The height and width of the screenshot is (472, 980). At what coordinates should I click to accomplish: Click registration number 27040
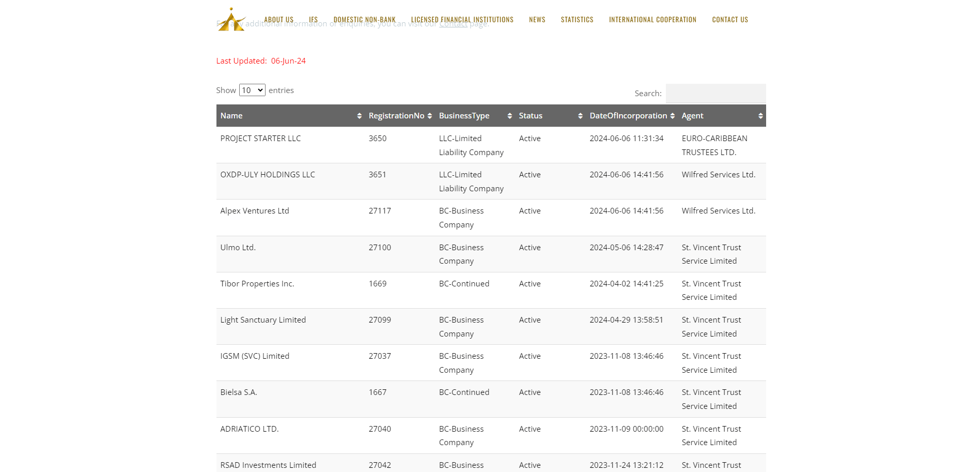point(380,429)
